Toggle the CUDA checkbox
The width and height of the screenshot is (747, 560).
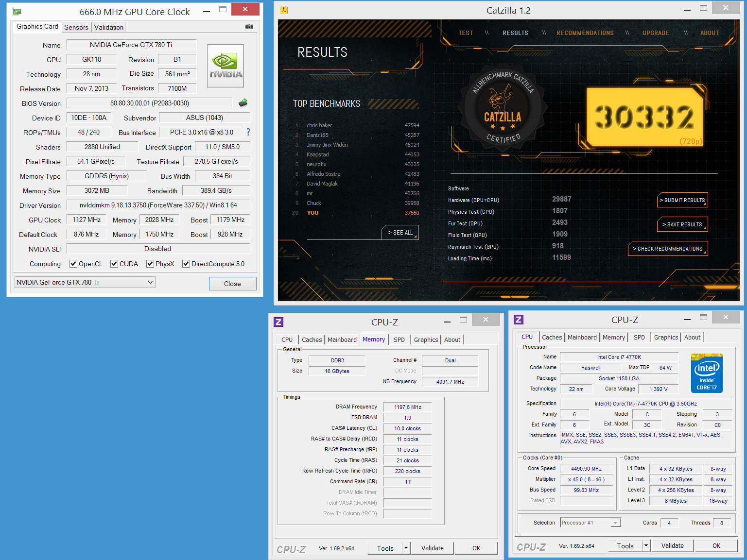[114, 264]
